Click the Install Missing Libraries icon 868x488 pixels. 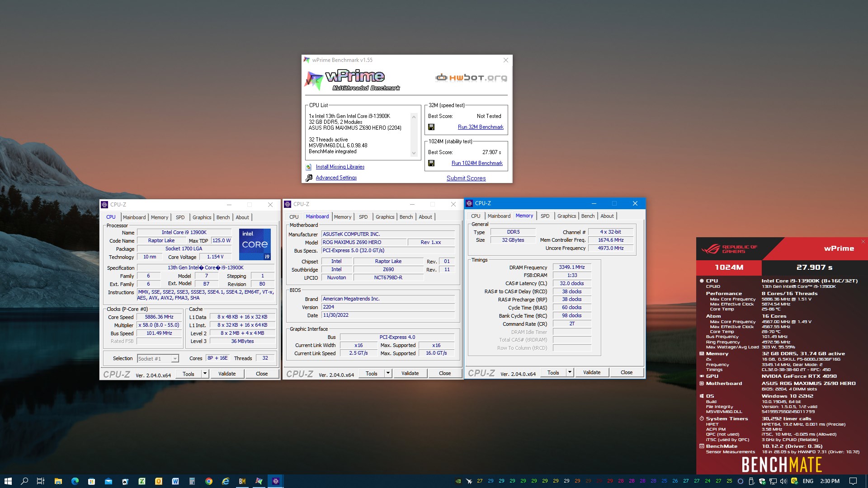pyautogui.click(x=309, y=167)
